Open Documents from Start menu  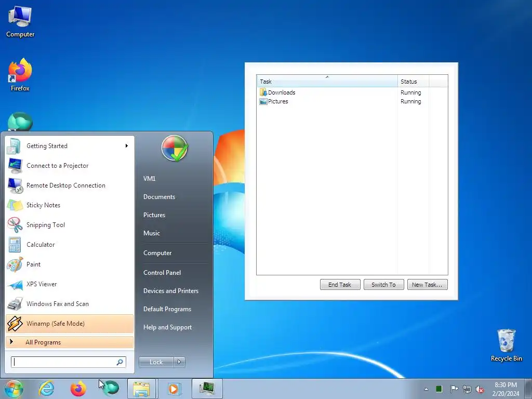[x=159, y=197]
